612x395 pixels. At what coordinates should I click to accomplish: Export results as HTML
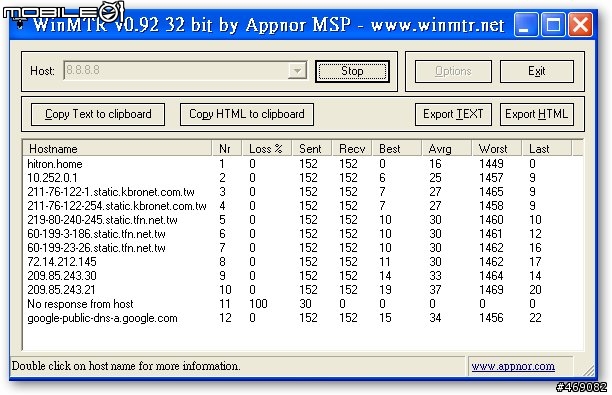[537, 114]
